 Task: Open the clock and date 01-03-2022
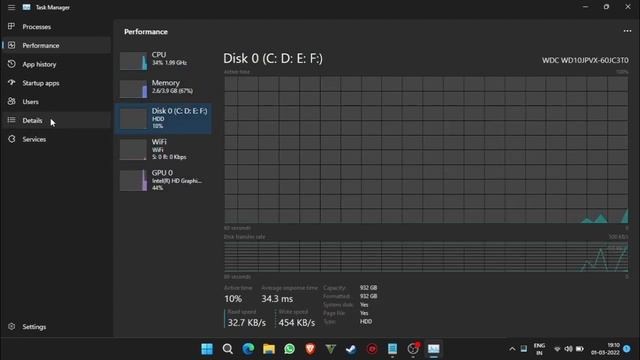click(605, 349)
